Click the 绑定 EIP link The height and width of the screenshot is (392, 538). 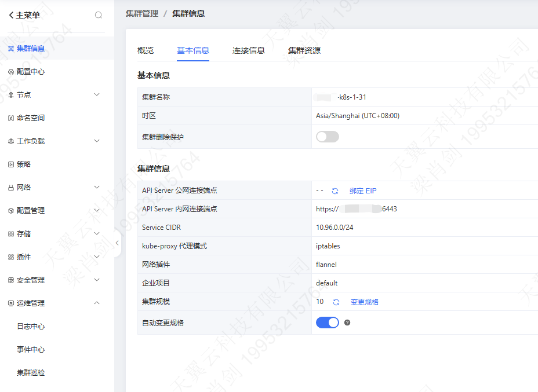pos(363,190)
